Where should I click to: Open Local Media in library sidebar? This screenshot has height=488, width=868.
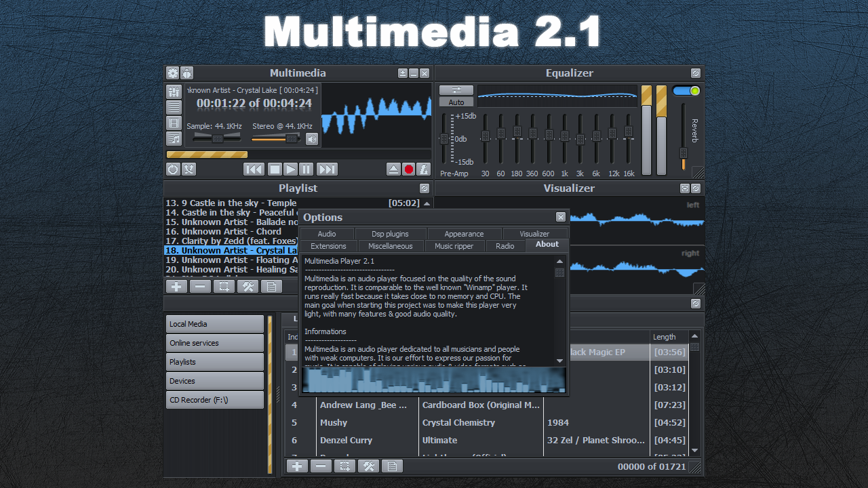pyautogui.click(x=215, y=324)
